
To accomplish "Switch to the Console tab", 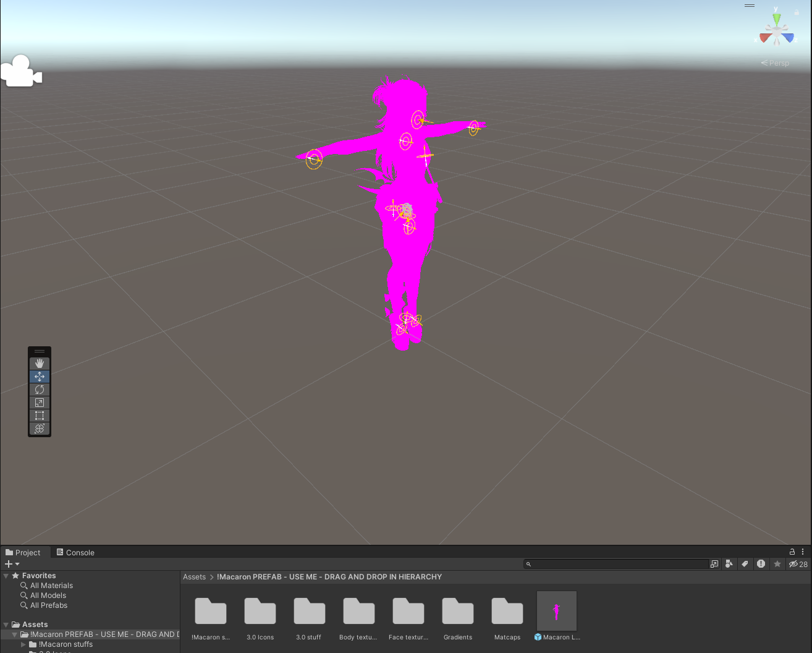I will pos(75,552).
